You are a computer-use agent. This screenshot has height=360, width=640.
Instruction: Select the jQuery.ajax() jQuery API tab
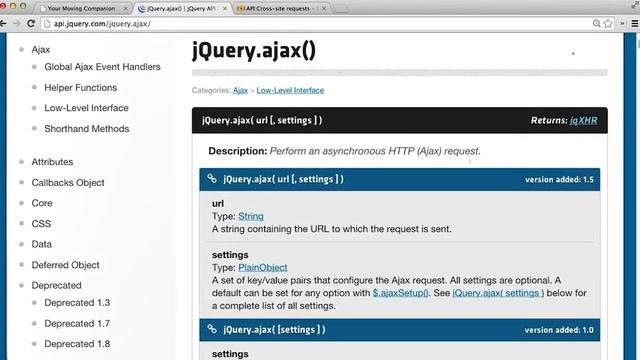(x=181, y=8)
